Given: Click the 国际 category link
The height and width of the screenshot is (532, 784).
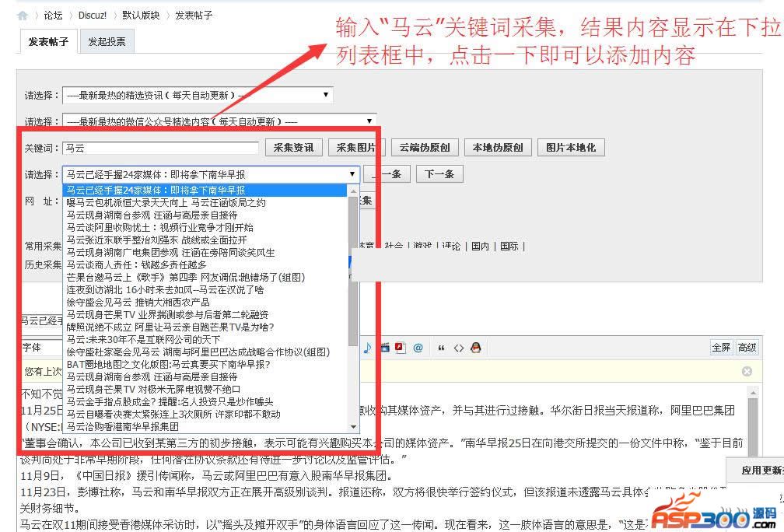Looking at the screenshot, I should coord(509,246).
